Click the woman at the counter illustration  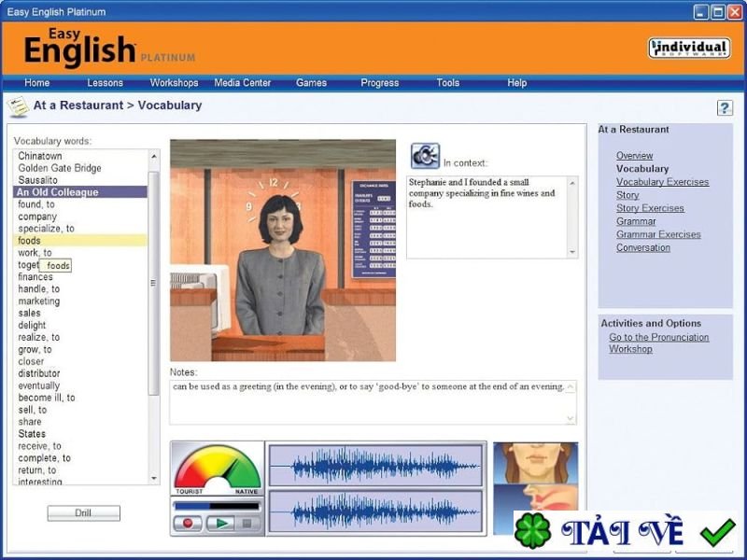pos(283,250)
